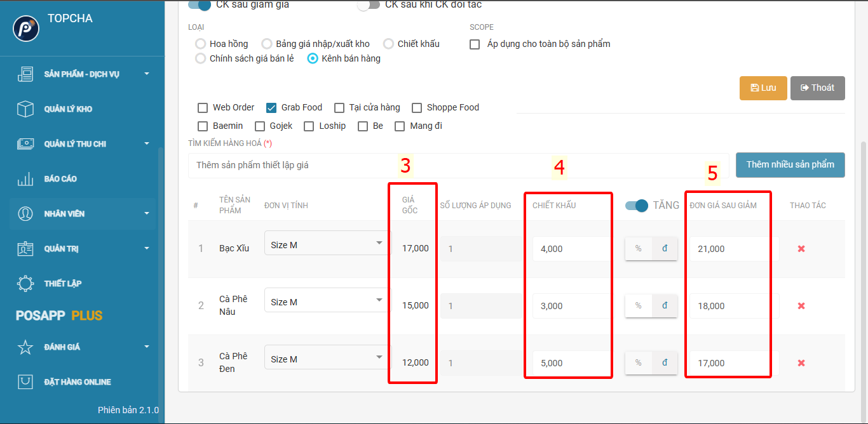Open Size M dropdown for Bạc Xỉu
868x424 pixels.
click(327, 243)
